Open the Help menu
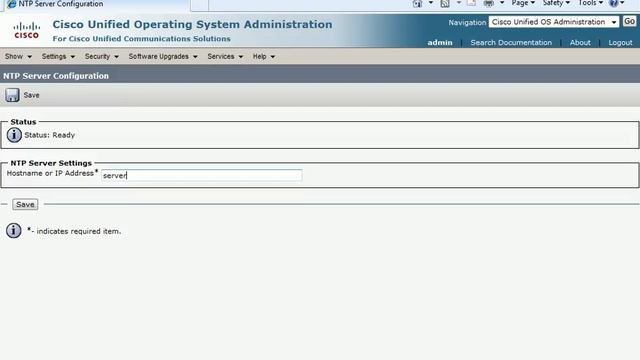The image size is (640, 360). (x=264, y=56)
